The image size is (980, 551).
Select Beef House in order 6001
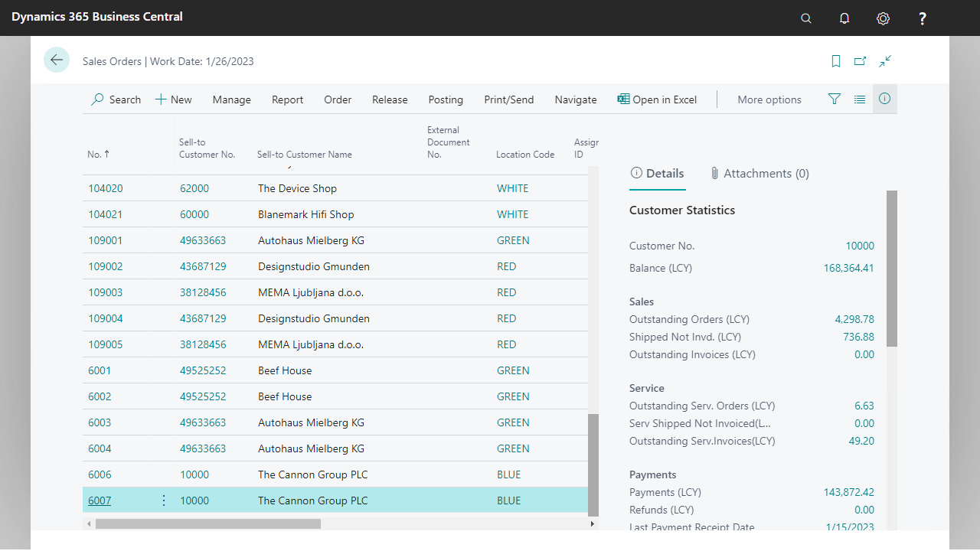point(285,370)
